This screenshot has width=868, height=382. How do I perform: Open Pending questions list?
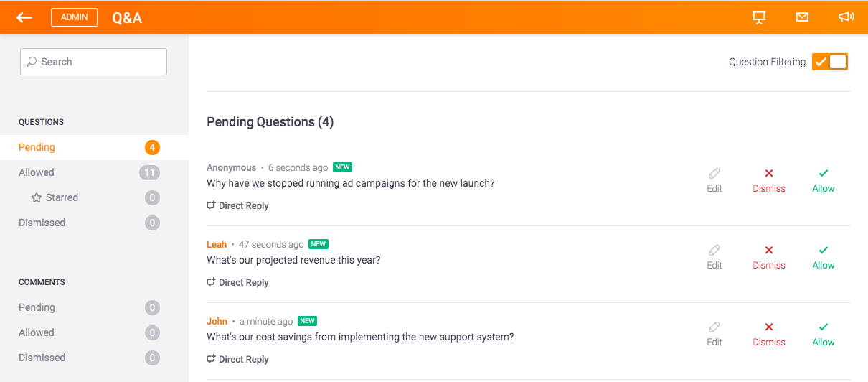point(37,147)
